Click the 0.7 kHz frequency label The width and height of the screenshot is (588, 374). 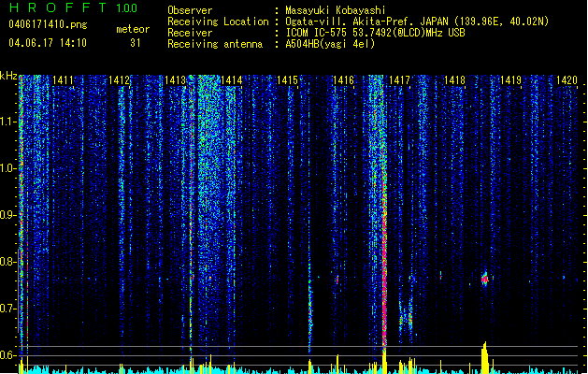click(8, 309)
